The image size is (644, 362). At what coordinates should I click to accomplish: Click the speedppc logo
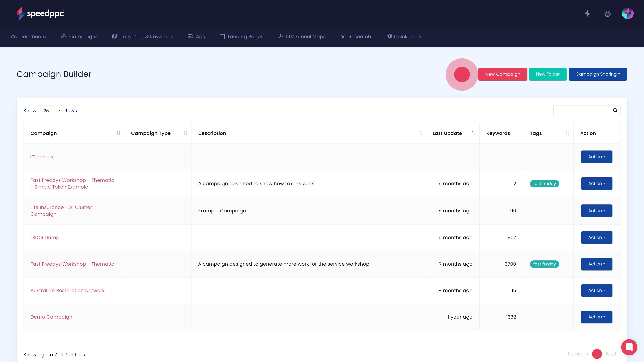pyautogui.click(x=40, y=13)
